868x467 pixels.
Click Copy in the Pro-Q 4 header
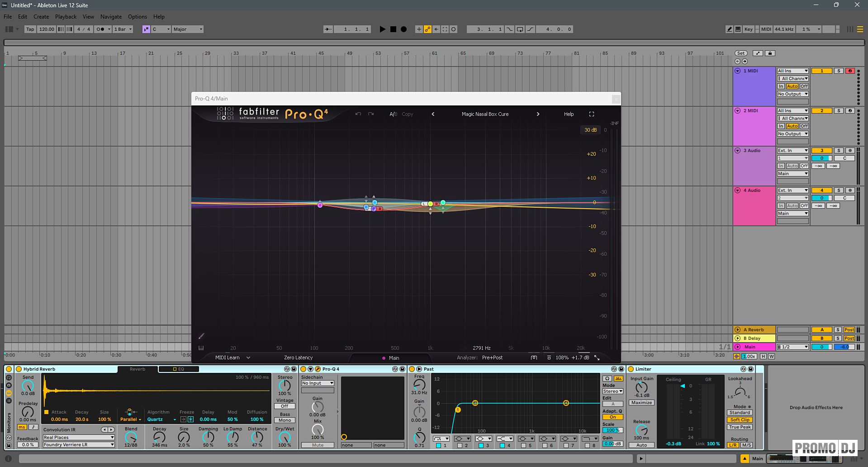(x=408, y=114)
